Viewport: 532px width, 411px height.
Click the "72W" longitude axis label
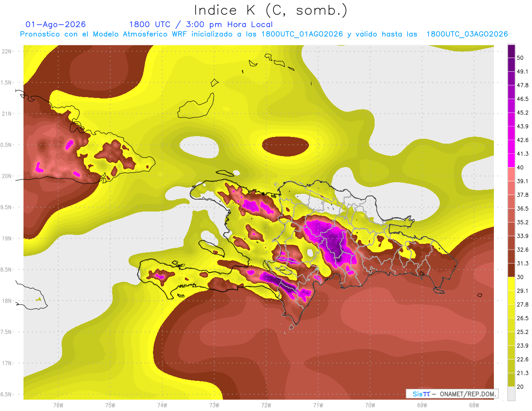266,405
